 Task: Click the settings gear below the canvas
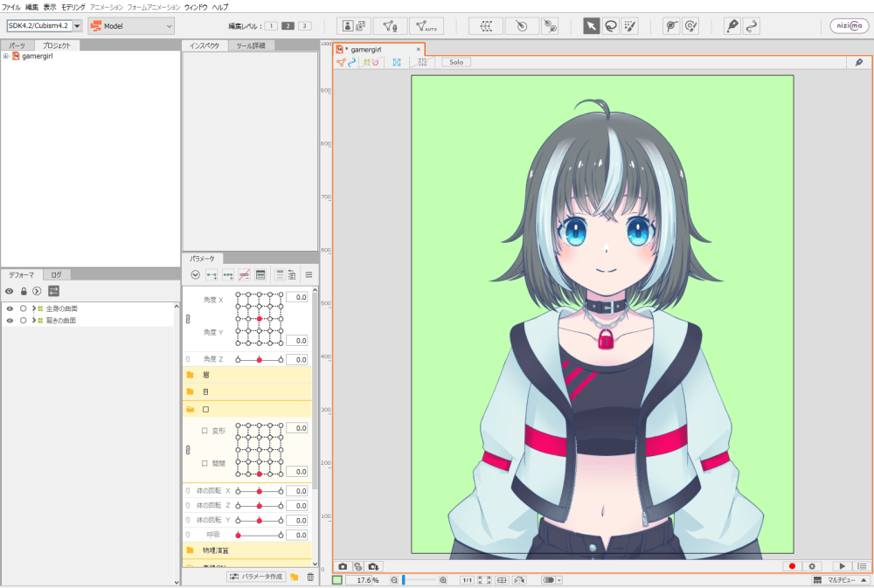tap(812, 566)
